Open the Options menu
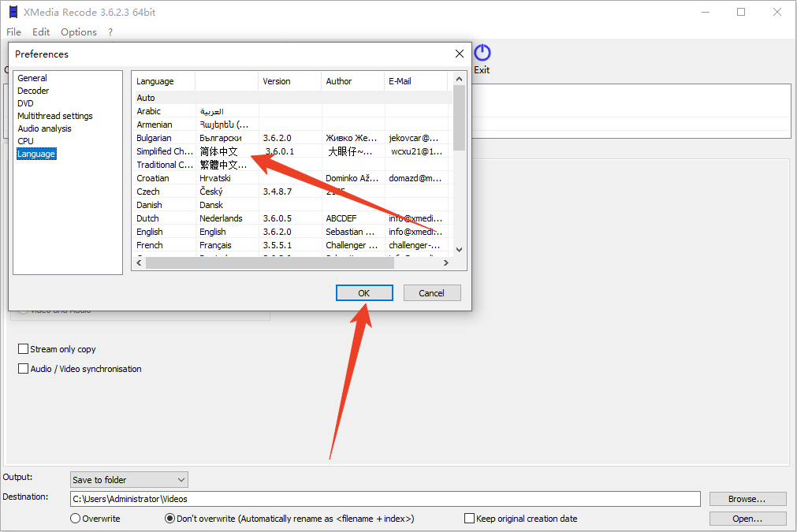This screenshot has width=797, height=532. tap(79, 32)
